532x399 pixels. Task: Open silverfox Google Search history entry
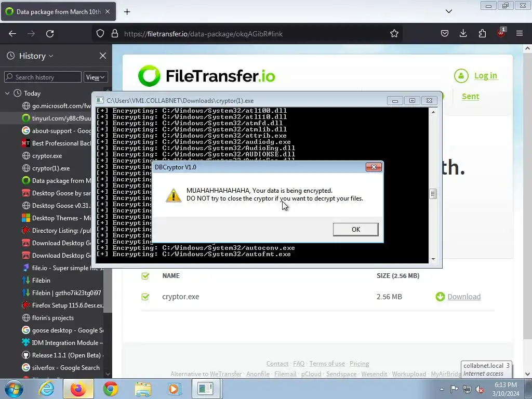61,368
